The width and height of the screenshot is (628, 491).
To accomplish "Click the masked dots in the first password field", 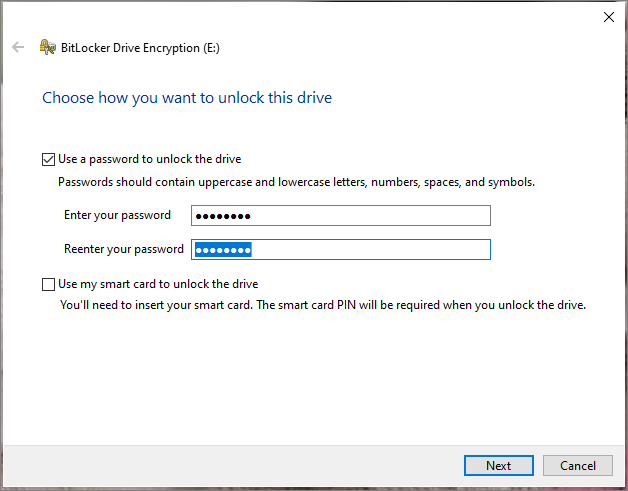I will (223, 217).
